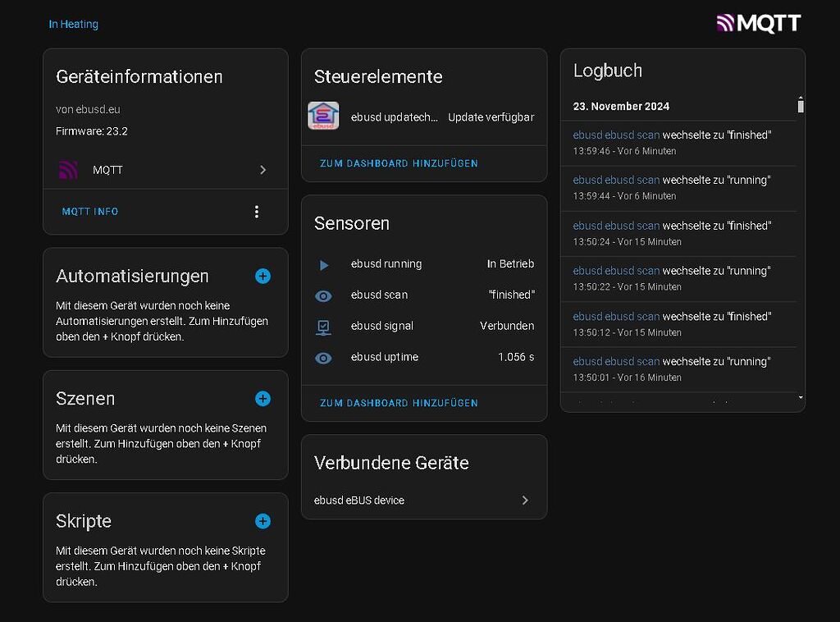Screen dimensions: 840x622
Task: Add a new script with the Skripte plus icon
Action: (262, 521)
